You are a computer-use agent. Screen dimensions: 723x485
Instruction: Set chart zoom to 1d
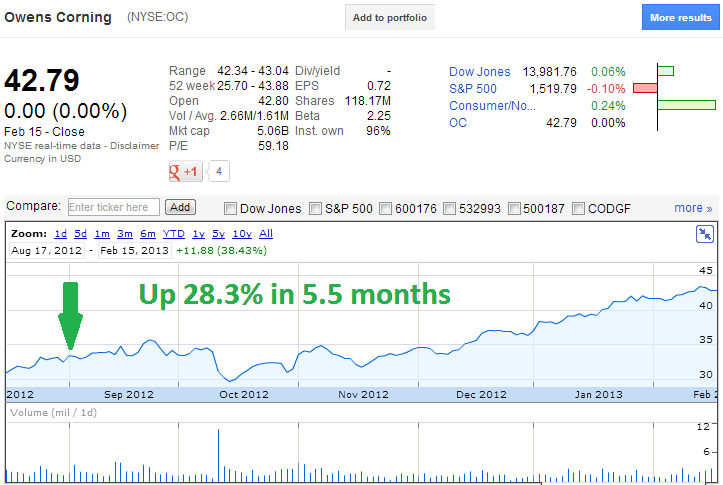click(60, 234)
